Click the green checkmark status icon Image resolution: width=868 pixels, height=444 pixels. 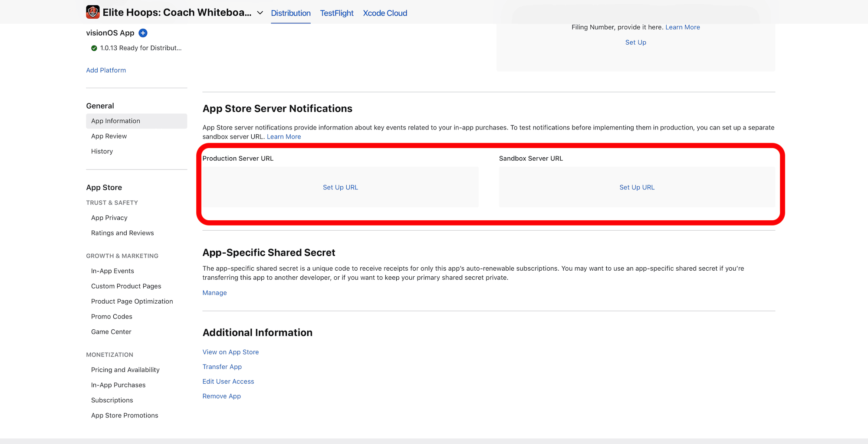(94, 48)
